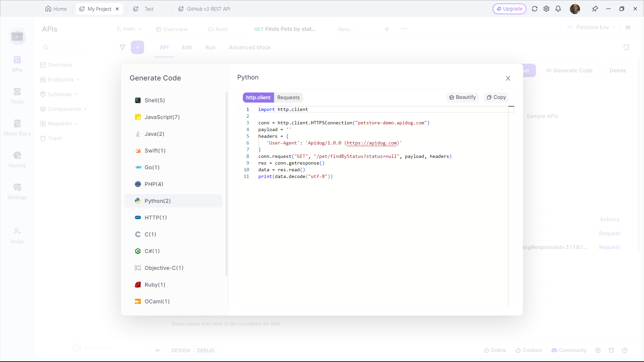This screenshot has width=644, height=362.
Task: Open the main branch dropdown
Action: click(129, 29)
